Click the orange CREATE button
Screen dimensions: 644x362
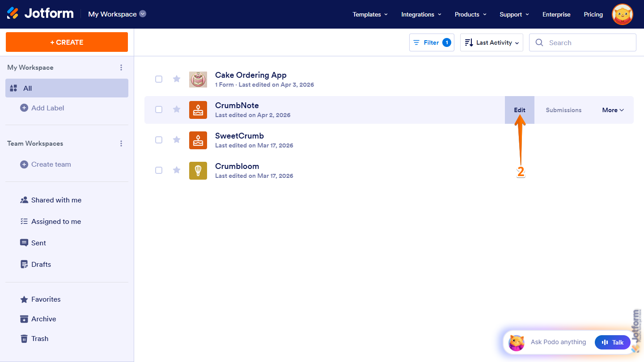(x=67, y=42)
